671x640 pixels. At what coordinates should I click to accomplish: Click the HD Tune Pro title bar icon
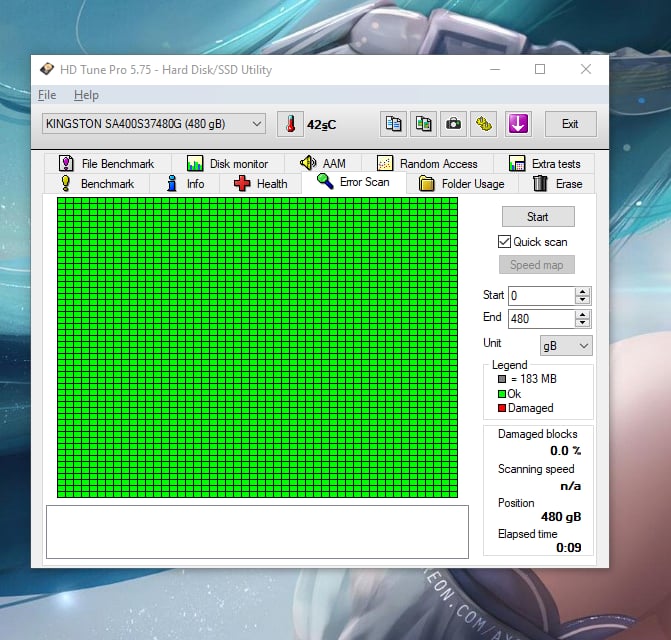coord(47,69)
